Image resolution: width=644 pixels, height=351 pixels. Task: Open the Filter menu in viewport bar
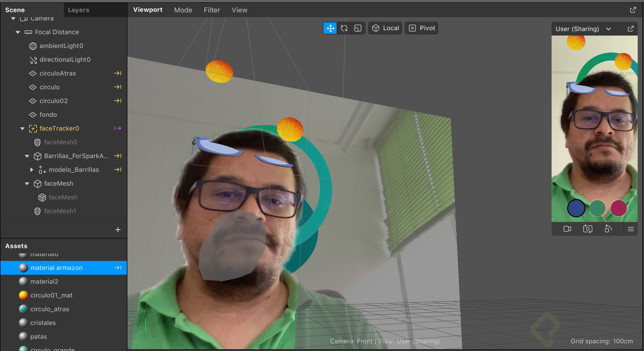pyautogui.click(x=212, y=10)
